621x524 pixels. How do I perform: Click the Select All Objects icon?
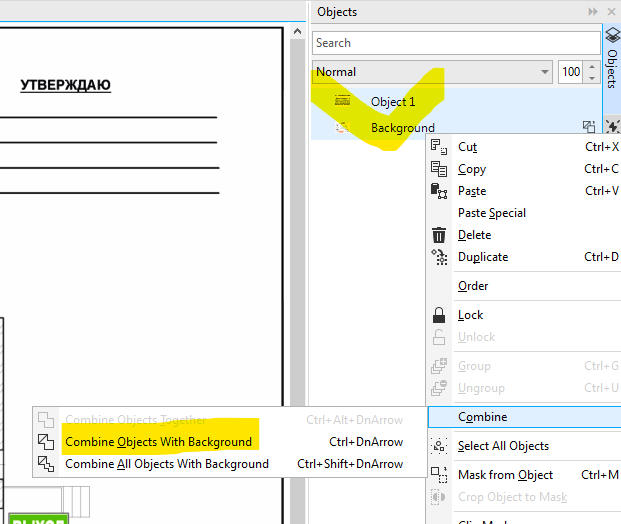tap(439, 446)
